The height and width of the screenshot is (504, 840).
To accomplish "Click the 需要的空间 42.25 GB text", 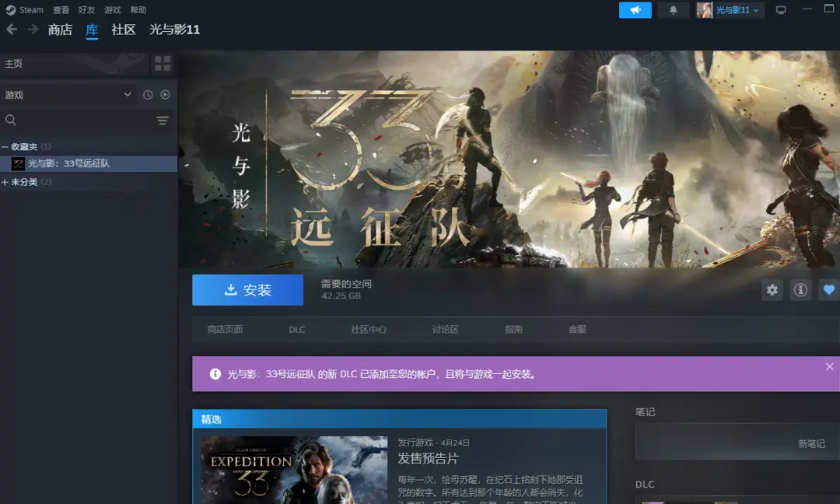I will [x=346, y=290].
